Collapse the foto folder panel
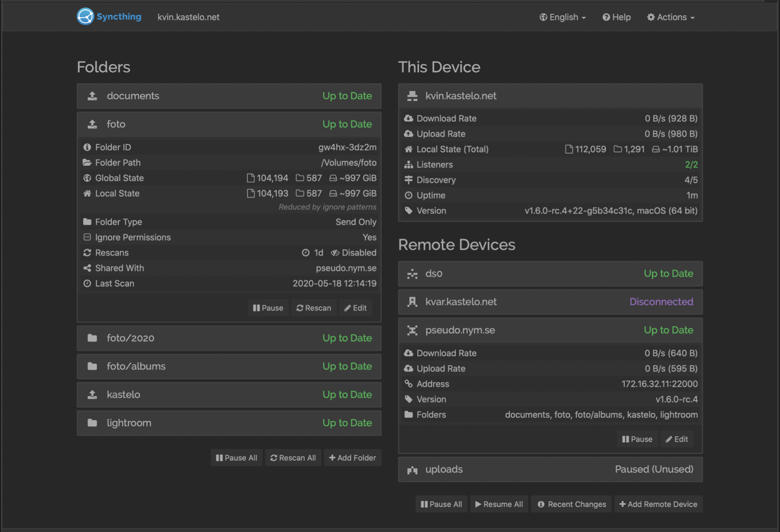Viewport: 780px width, 532px height. click(229, 124)
